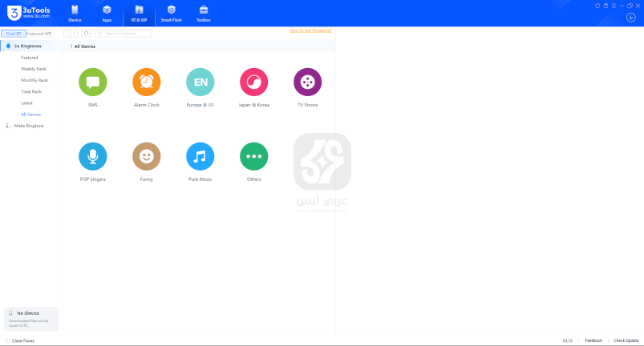This screenshot has width=644, height=346.
Task: Click the 3u Ringtones bell icon
Action: (x=8, y=46)
